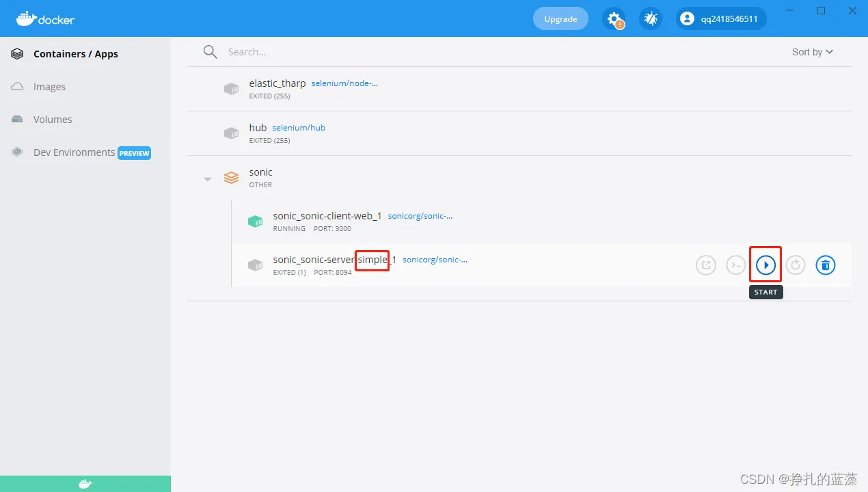Select elastic_tharp container name
Screen dimensions: 868x492
tap(277, 83)
